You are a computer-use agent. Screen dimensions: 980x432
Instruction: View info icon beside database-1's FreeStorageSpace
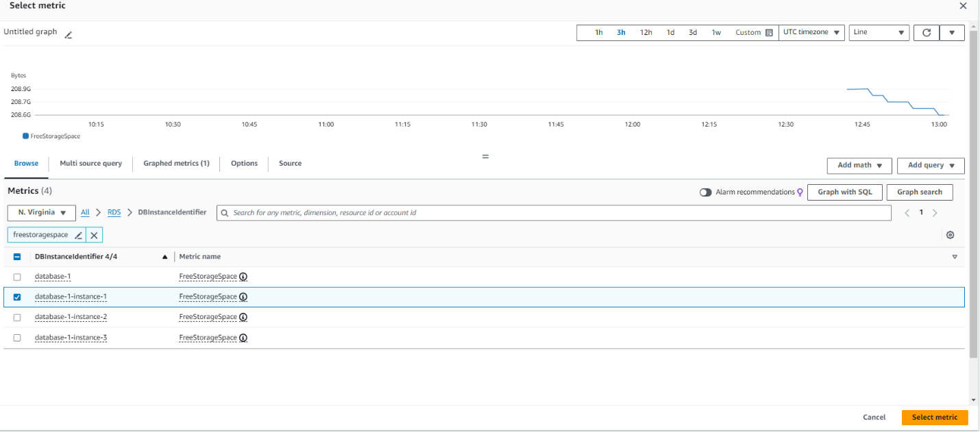coord(244,277)
